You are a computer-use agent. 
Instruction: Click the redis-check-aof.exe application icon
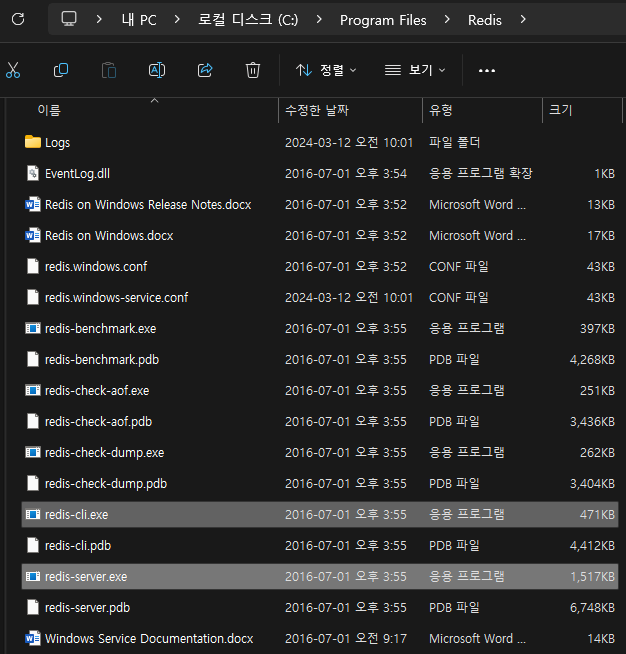point(33,390)
